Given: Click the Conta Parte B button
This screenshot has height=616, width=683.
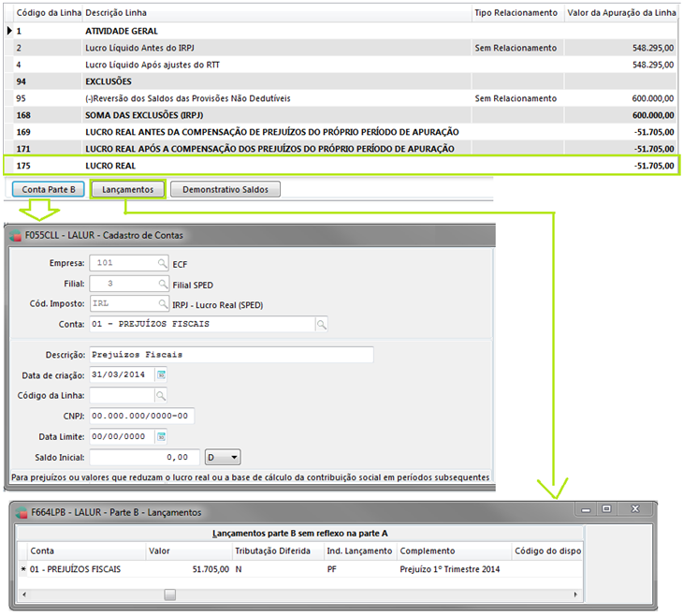Looking at the screenshot, I should (x=49, y=190).
